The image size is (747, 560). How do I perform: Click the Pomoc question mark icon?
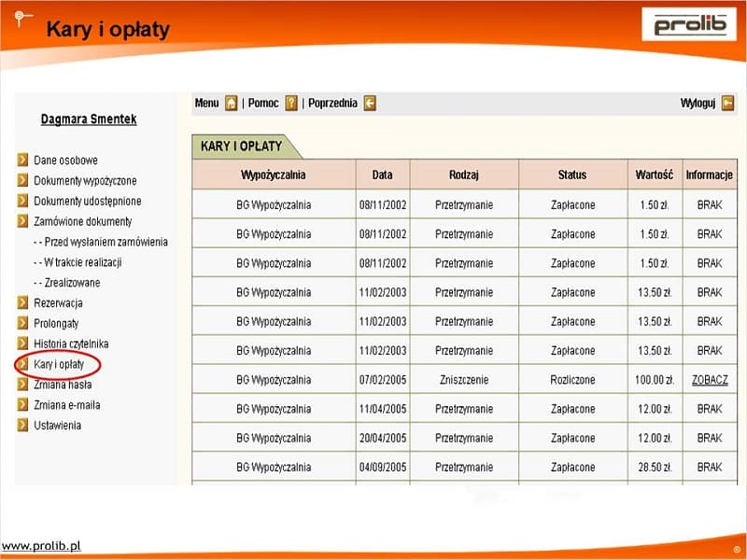[x=291, y=104]
